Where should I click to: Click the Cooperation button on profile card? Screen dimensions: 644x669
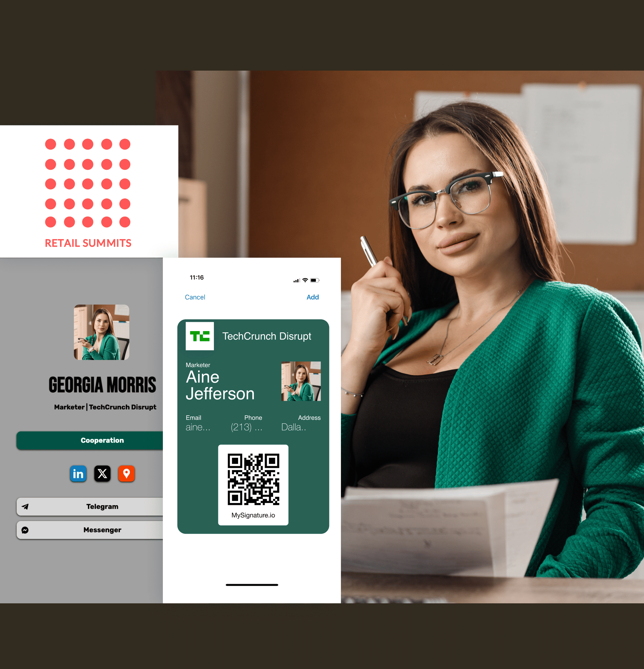[102, 440]
